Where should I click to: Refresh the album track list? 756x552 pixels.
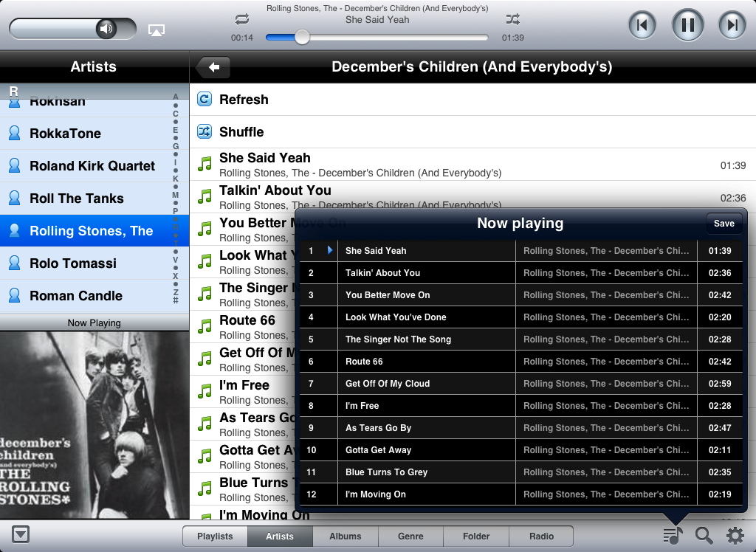tap(244, 100)
